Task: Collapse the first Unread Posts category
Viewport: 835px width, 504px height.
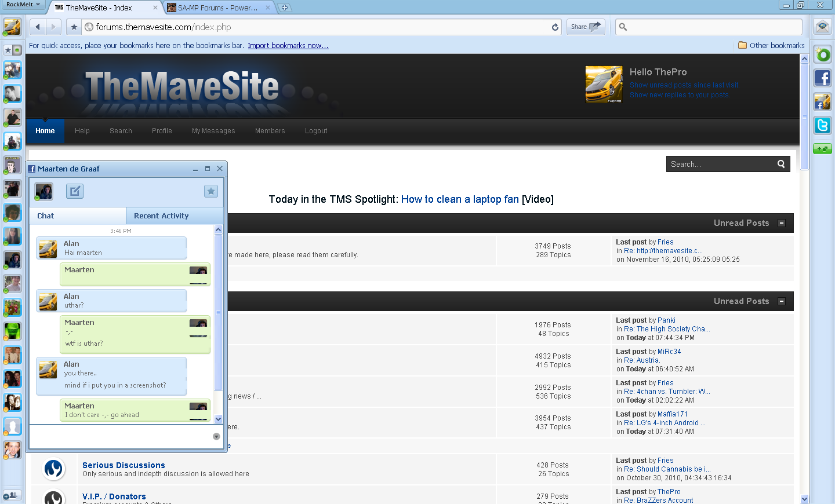Action: pyautogui.click(x=782, y=223)
